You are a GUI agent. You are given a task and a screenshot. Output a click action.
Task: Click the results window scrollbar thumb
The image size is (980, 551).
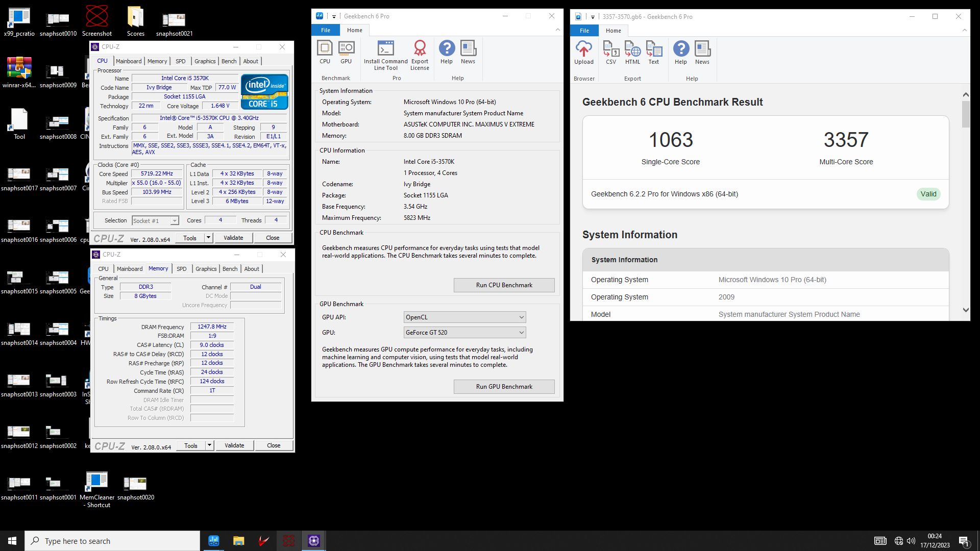[x=965, y=114]
